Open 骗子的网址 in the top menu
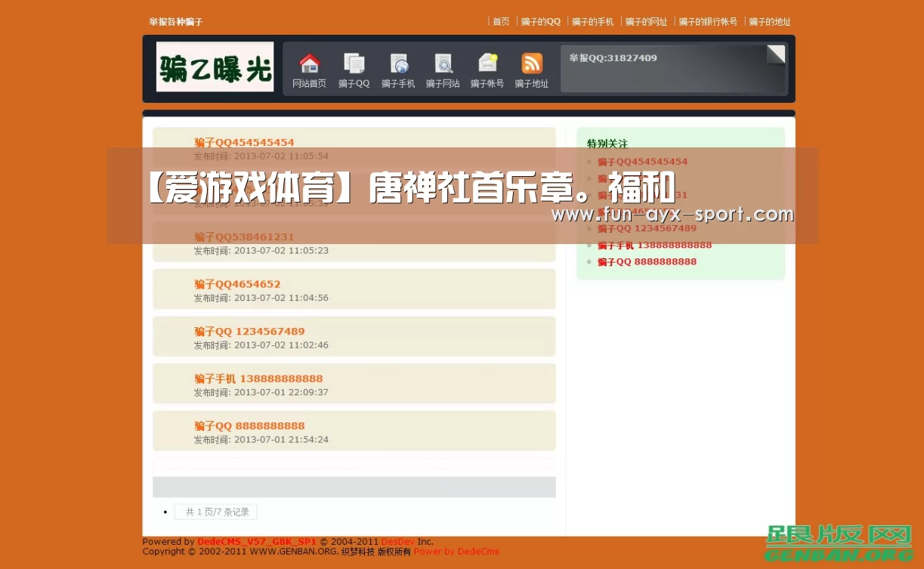 click(647, 22)
